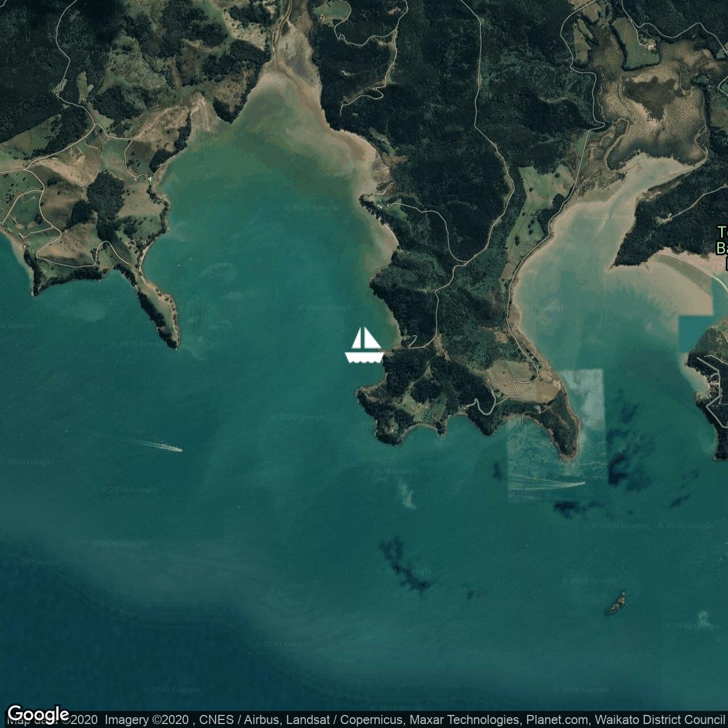728x728 pixels.
Task: Click the pointed tip of the southeastern headland
Action: point(569,455)
